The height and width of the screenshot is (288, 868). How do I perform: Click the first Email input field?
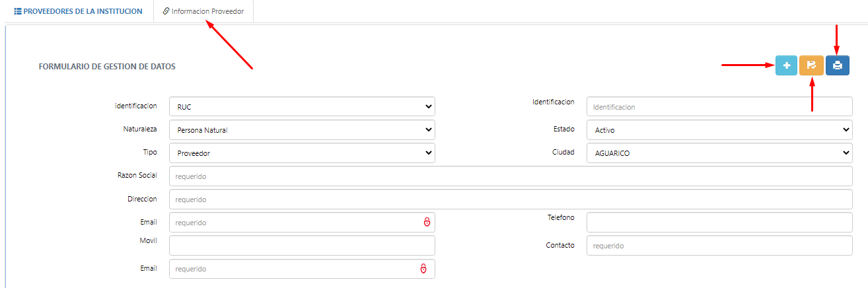pyautogui.click(x=302, y=223)
